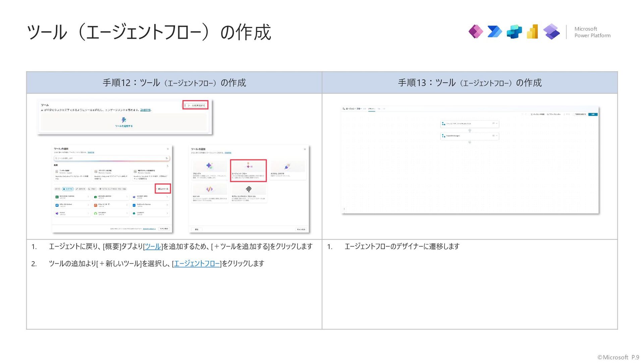Viewport: 644px width, 363px height.
Task: Click the Power Apps logo icon
Action: click(x=476, y=32)
